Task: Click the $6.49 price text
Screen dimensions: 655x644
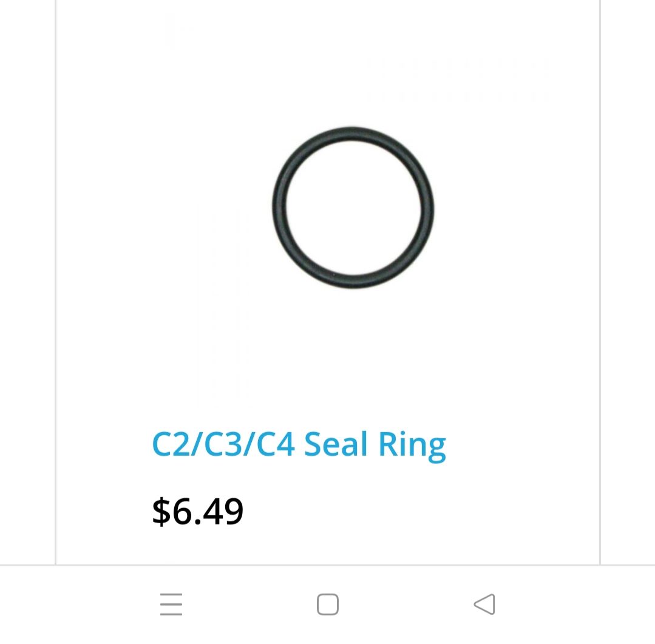Action: pyautogui.click(x=197, y=511)
